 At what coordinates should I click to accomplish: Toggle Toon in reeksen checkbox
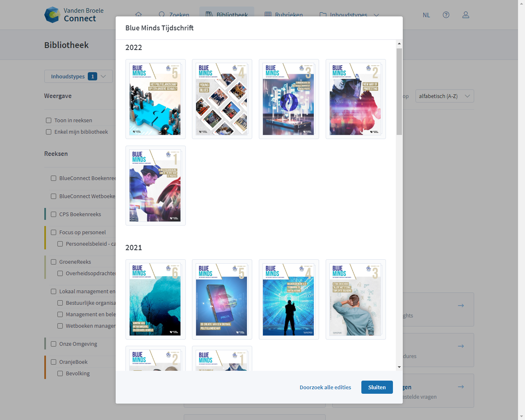coord(49,120)
